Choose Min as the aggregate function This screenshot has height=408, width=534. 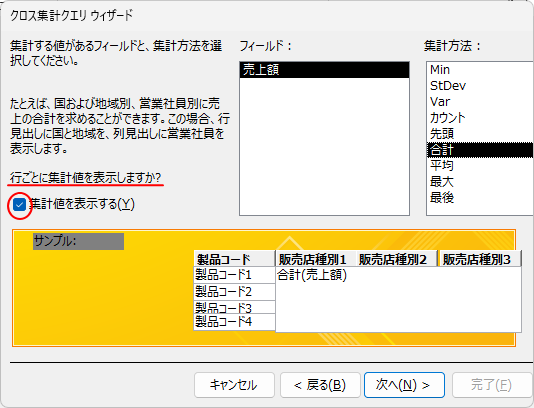(480, 69)
